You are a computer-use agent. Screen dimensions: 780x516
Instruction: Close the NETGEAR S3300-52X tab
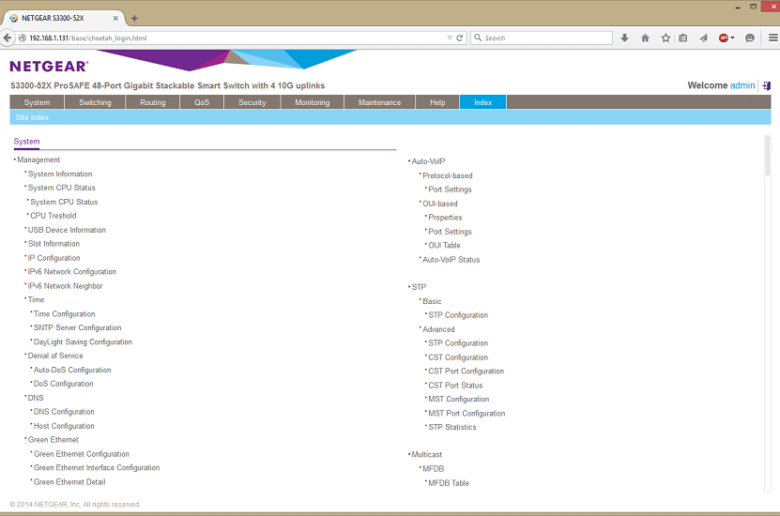pos(115,18)
